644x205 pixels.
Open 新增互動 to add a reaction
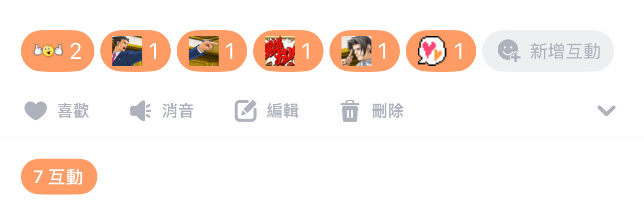(548, 51)
